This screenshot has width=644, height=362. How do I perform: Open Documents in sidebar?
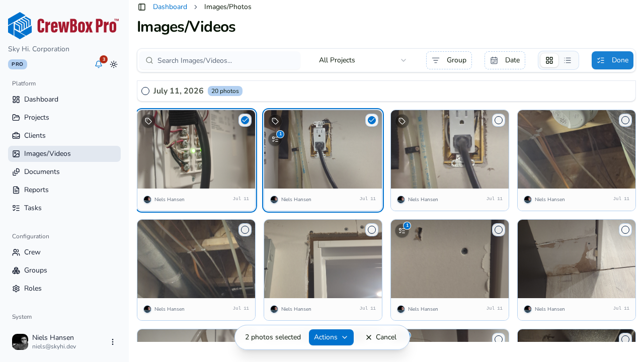(x=64, y=172)
